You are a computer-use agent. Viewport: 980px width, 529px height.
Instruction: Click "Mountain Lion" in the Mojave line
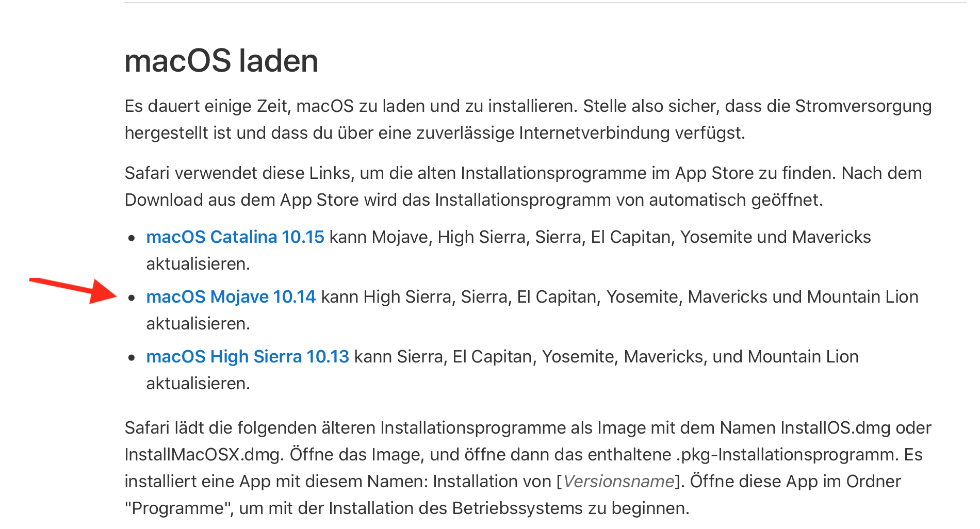pos(862,297)
